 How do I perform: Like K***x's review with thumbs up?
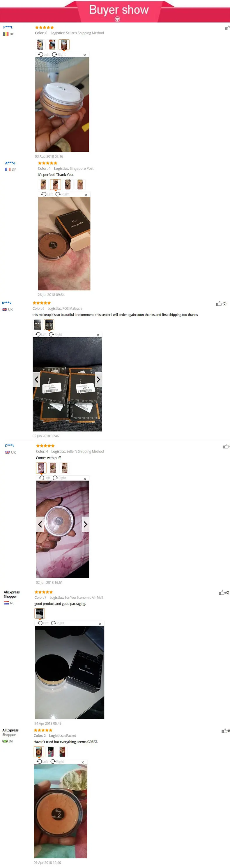click(221, 304)
